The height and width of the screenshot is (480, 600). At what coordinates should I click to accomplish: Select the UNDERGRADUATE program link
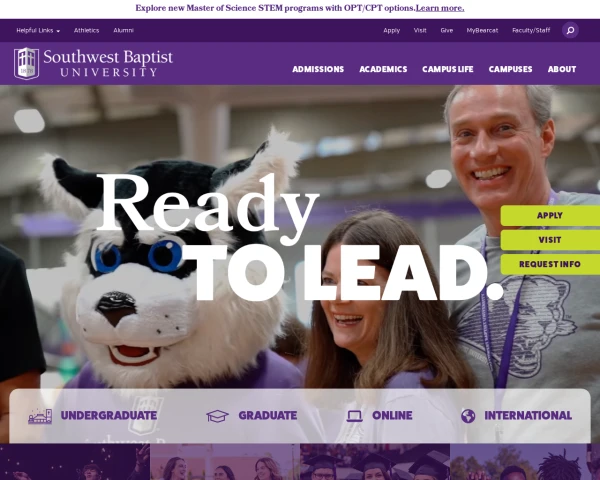(109, 416)
